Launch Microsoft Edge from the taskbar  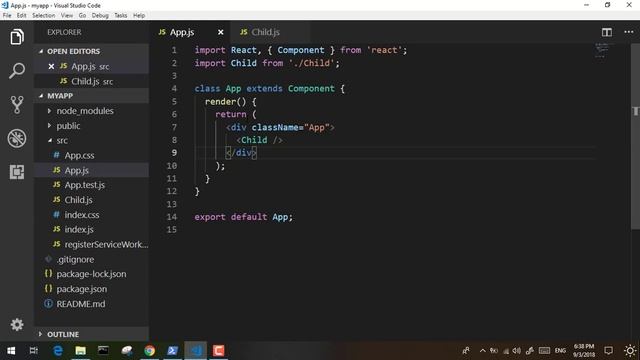58,351
